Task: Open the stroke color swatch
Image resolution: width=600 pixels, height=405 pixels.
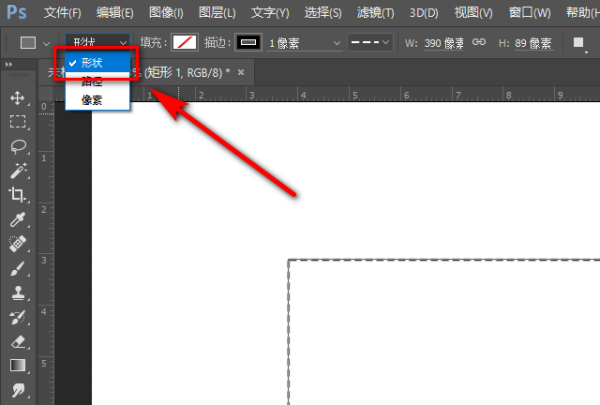Action: click(248, 42)
